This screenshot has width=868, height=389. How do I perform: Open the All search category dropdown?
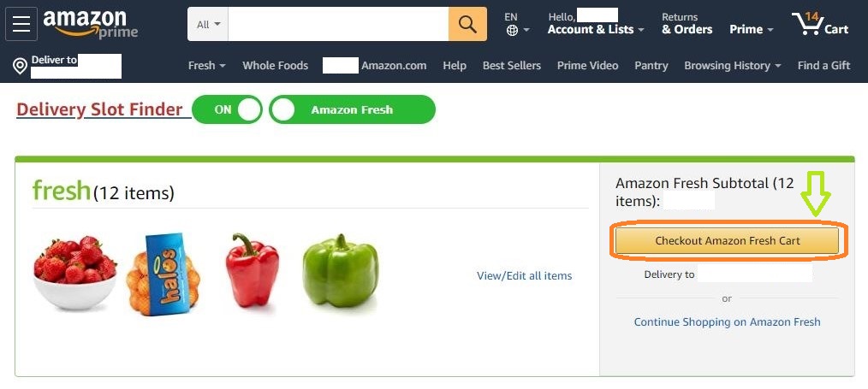tap(208, 24)
